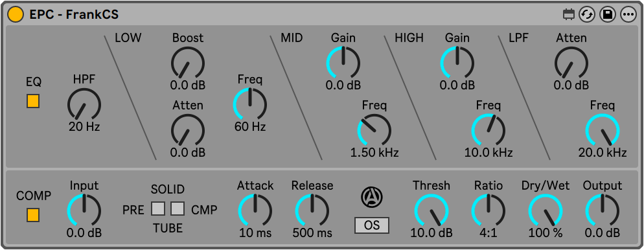
Task: Click the circular A logo icon
Action: 372,197
